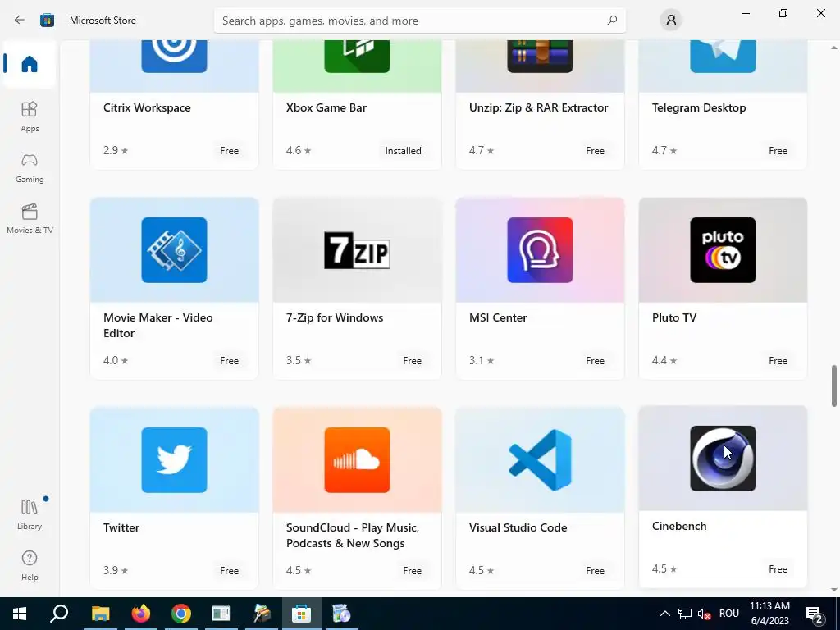Screen dimensions: 840x630
Task: Click the search apps input field
Action: coord(419,21)
